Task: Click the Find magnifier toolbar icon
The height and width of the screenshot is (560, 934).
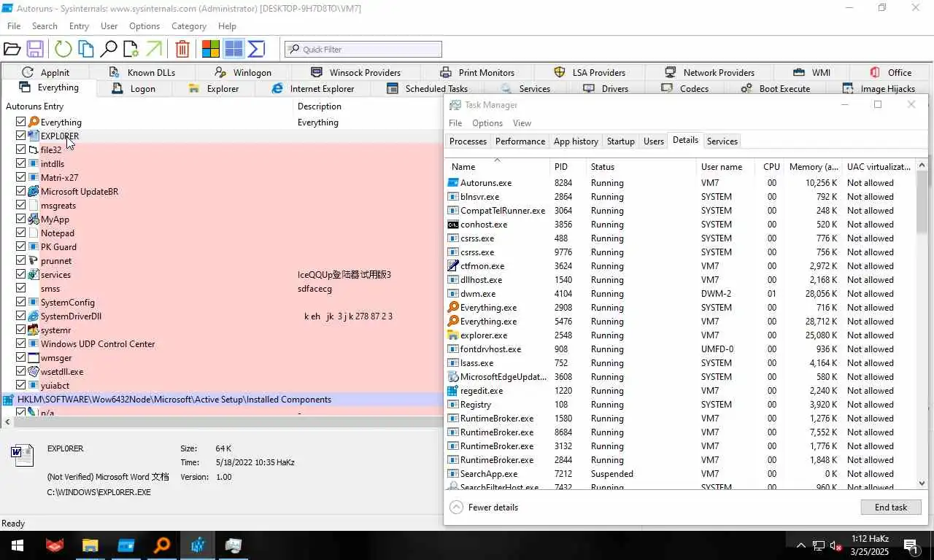Action: coord(108,49)
